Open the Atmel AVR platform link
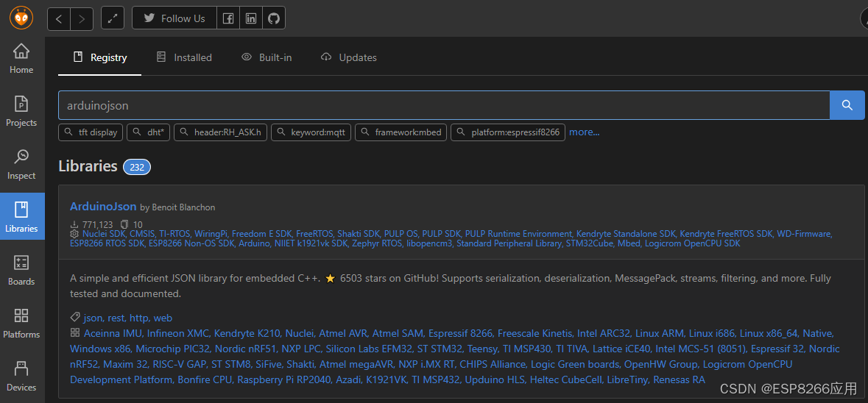Screen dimensions: 868x403 (x=343, y=333)
